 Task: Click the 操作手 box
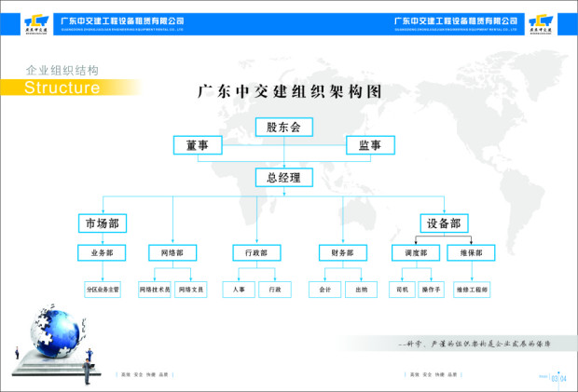432,290
